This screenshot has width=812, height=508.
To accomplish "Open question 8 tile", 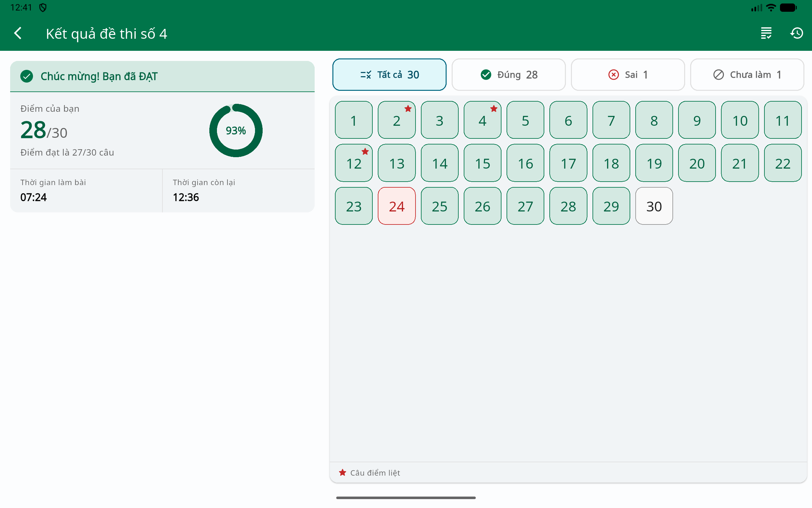I will pos(654,120).
